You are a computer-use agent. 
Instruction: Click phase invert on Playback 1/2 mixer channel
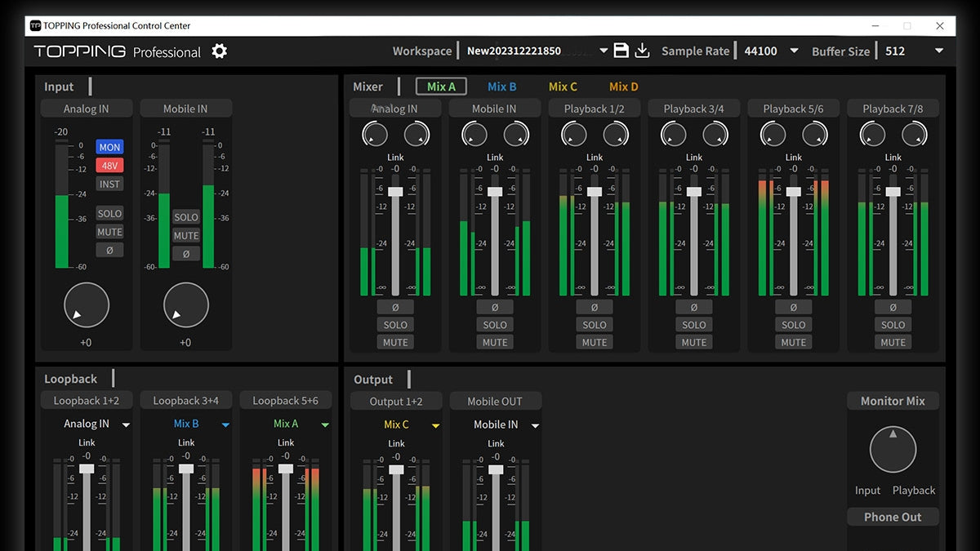click(x=595, y=307)
